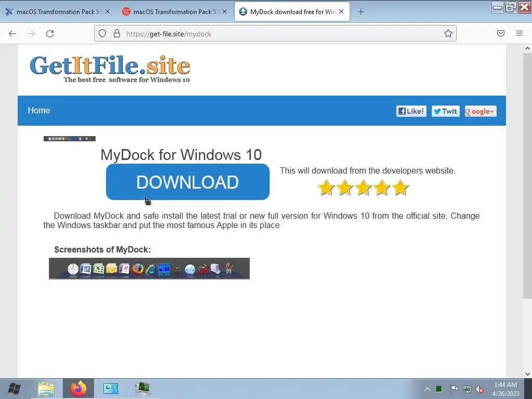This screenshot has height=399, width=532.
Task: Reload the current page
Action: [x=50, y=34]
